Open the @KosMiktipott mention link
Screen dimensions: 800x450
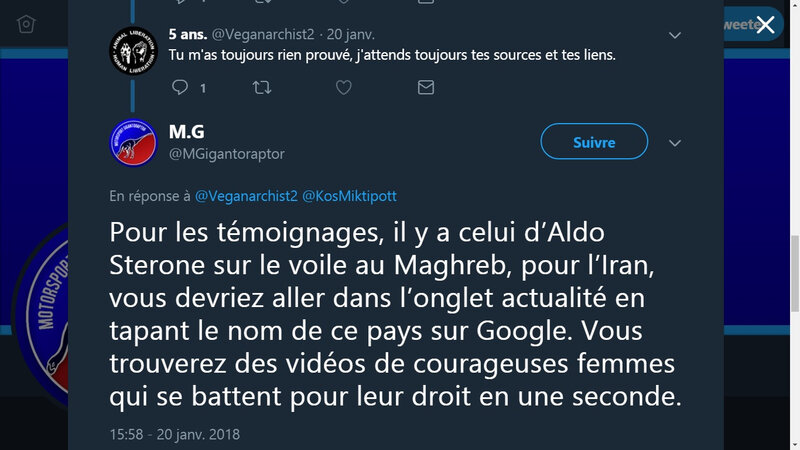[x=349, y=196]
